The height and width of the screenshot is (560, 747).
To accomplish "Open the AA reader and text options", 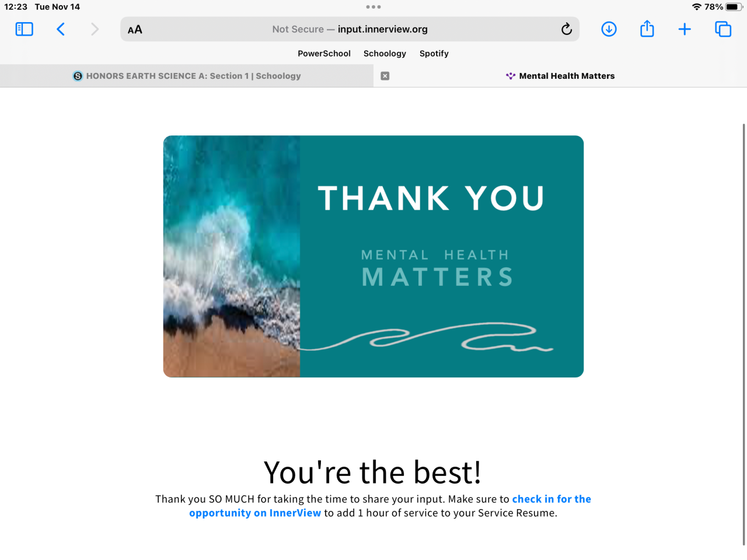I will (135, 30).
